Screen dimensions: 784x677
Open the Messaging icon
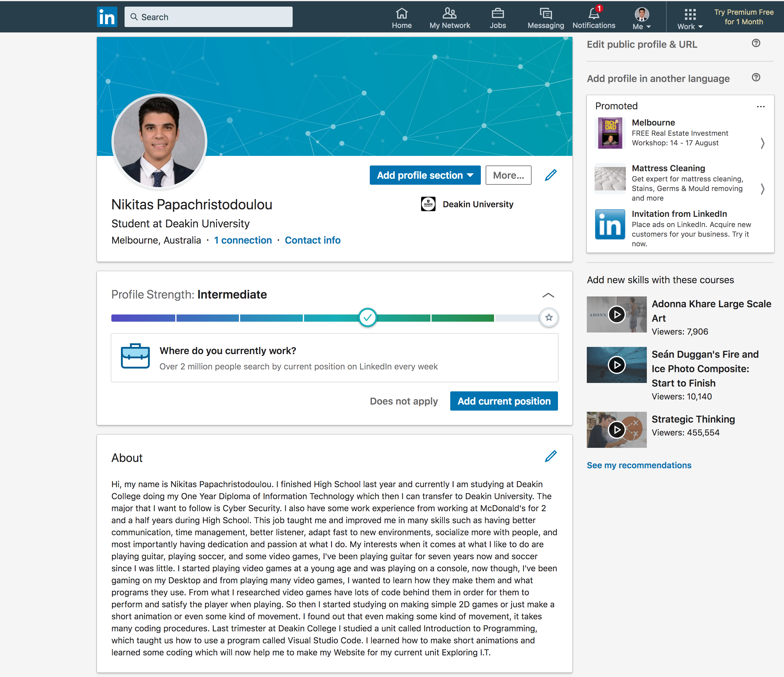point(545,14)
